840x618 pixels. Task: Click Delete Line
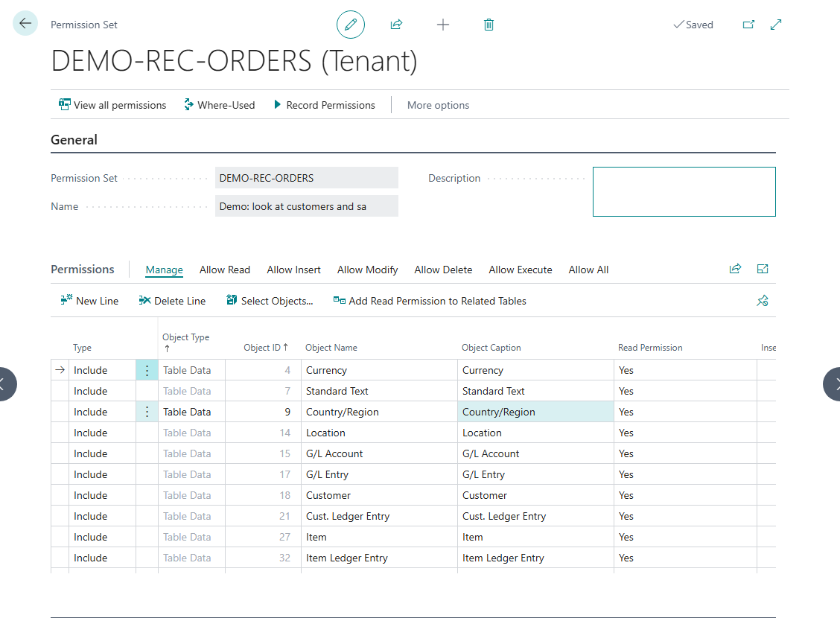(172, 300)
